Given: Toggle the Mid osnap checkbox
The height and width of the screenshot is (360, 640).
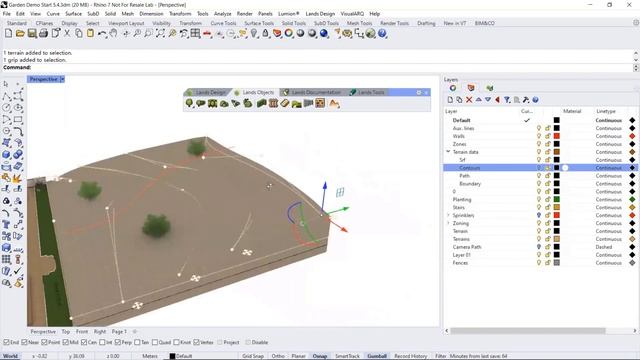Looking at the screenshot, I should tap(66, 342).
